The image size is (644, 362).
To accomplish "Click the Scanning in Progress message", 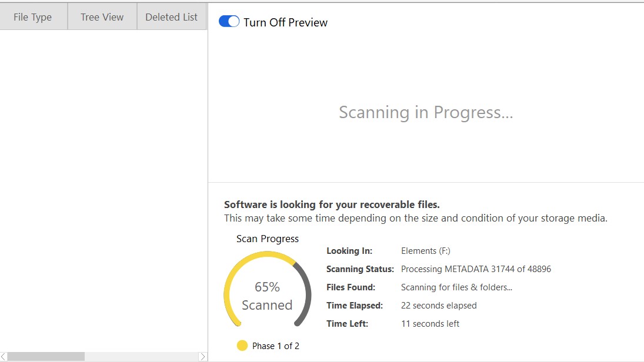I will click(426, 112).
